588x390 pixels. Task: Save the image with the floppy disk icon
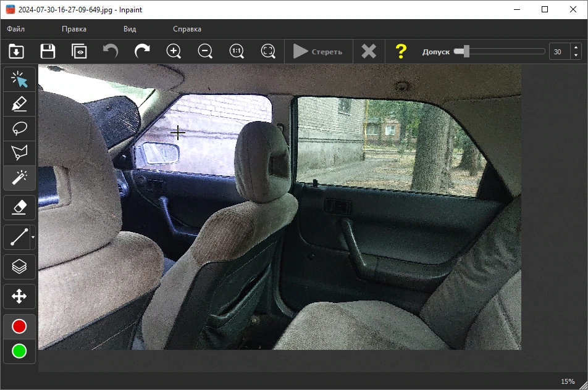click(x=48, y=51)
